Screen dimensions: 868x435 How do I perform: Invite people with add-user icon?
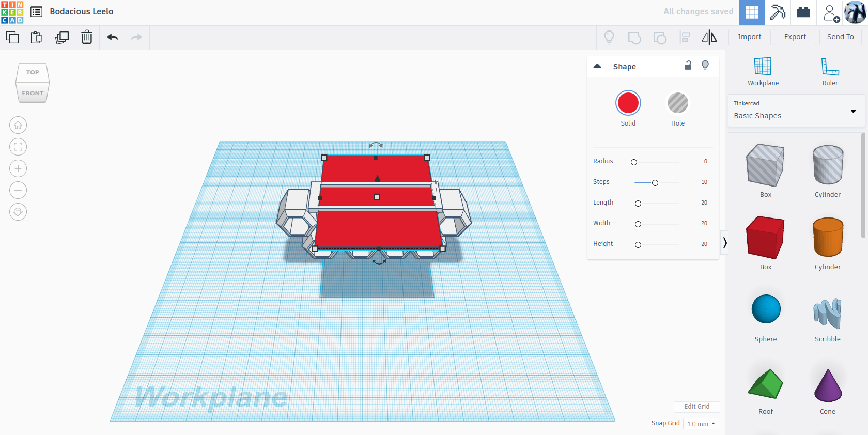[831, 13]
